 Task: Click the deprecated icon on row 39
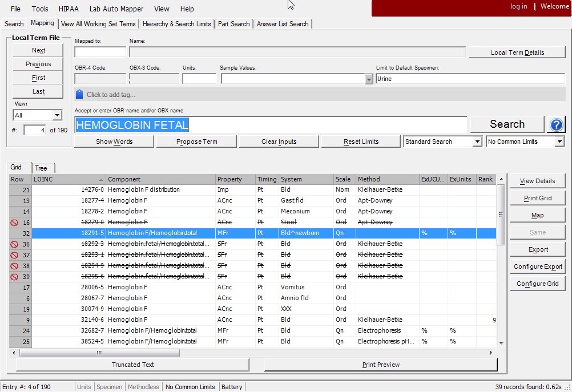[x=14, y=277]
